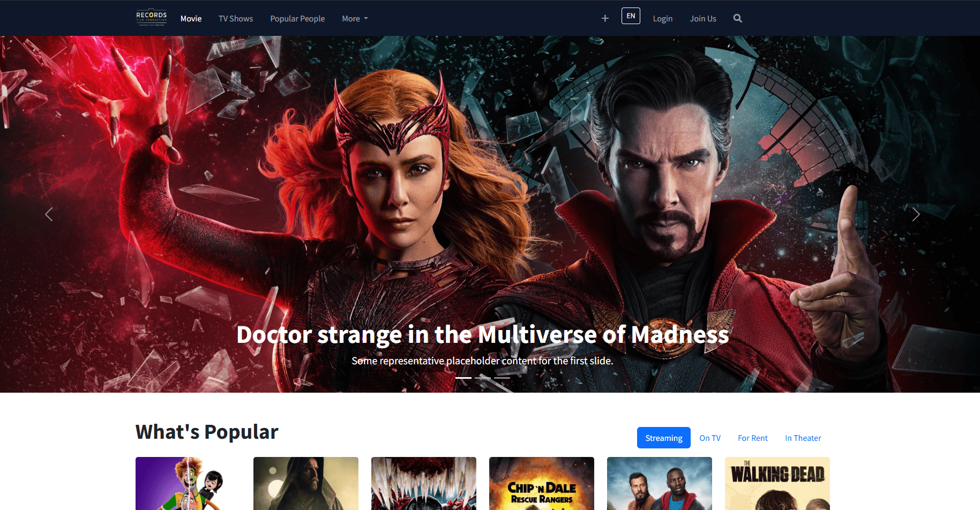The height and width of the screenshot is (510, 980).
Task: Jump to the third carousel indicator
Action: click(502, 378)
